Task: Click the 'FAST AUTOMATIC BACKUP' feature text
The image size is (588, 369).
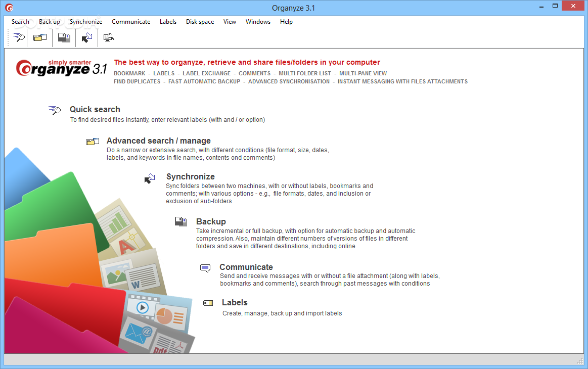Action: 204,81
